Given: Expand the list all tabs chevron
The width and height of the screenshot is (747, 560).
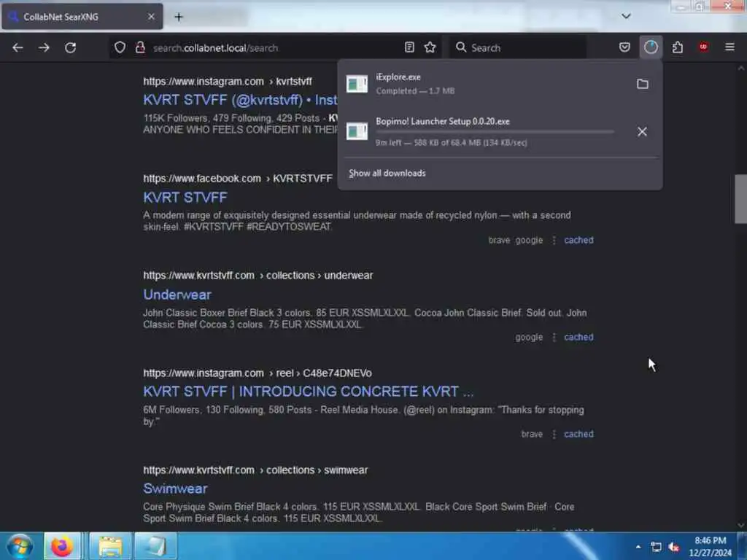Looking at the screenshot, I should tap(626, 16).
